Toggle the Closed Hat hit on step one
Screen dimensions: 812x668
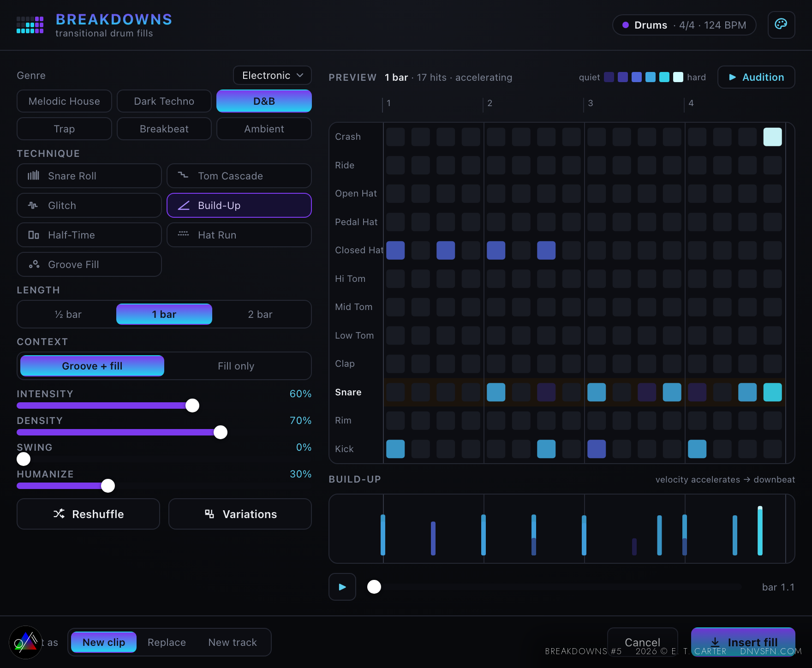(395, 250)
